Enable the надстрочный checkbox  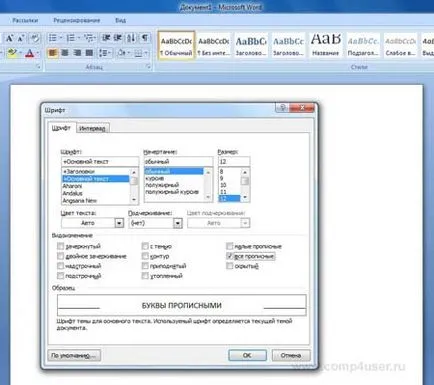60,266
